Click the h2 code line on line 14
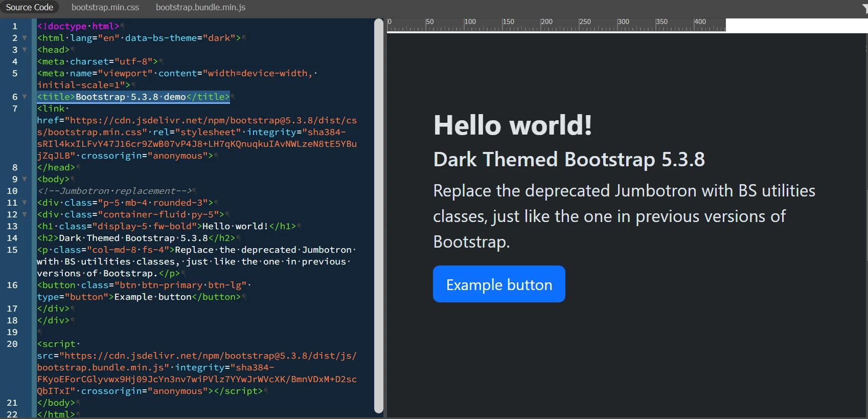Image resolution: width=868 pixels, height=419 pixels. click(136, 238)
